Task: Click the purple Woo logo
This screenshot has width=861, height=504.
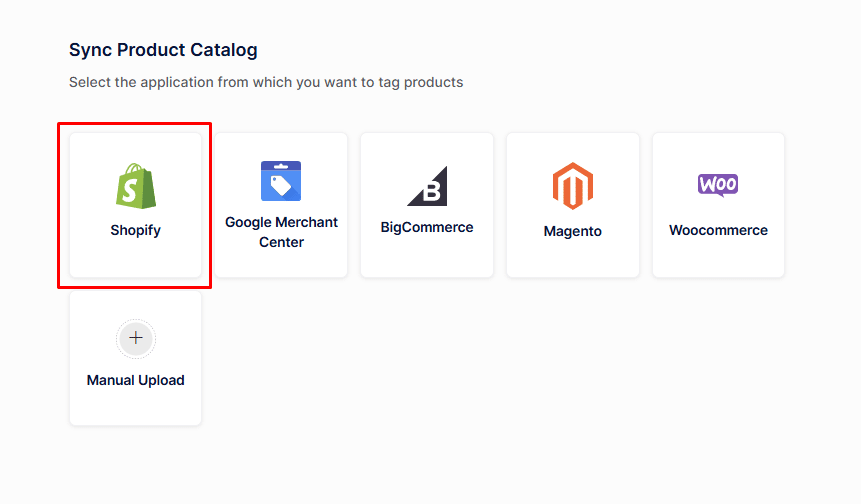Action: tap(718, 185)
